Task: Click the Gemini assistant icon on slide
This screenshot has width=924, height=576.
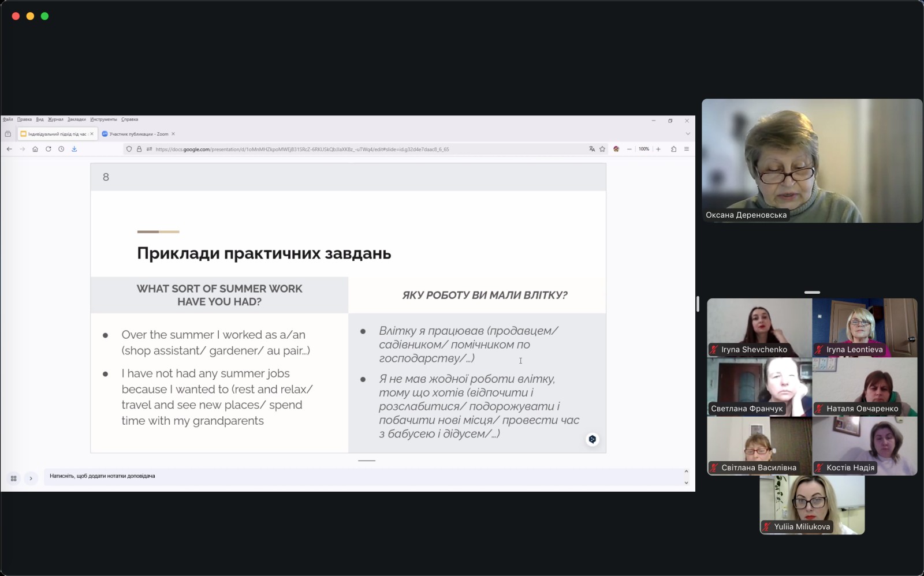Action: pos(592,439)
